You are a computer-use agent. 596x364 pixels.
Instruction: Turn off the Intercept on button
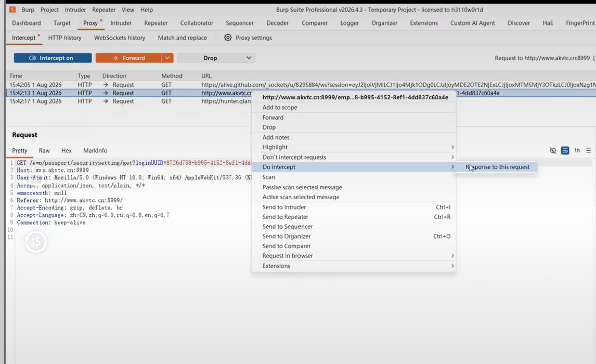pyautogui.click(x=53, y=58)
